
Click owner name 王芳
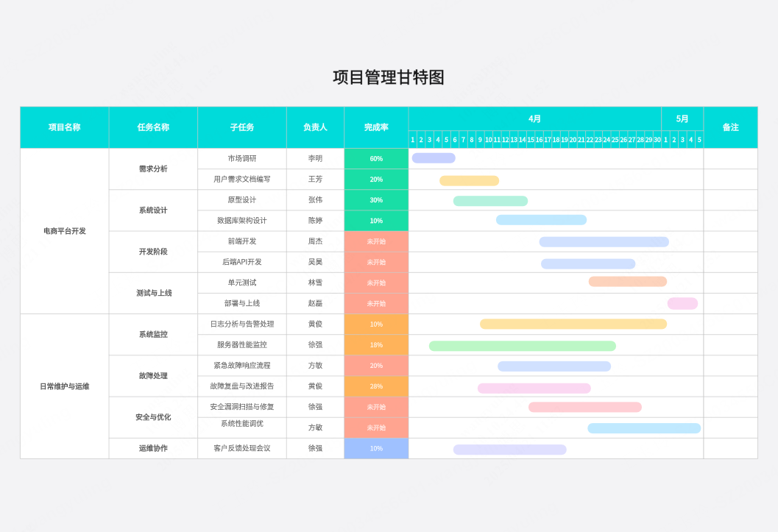[x=315, y=180]
